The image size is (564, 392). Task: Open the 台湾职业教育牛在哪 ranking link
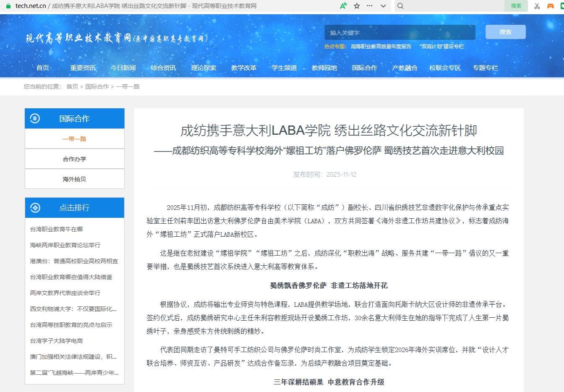[56, 229]
